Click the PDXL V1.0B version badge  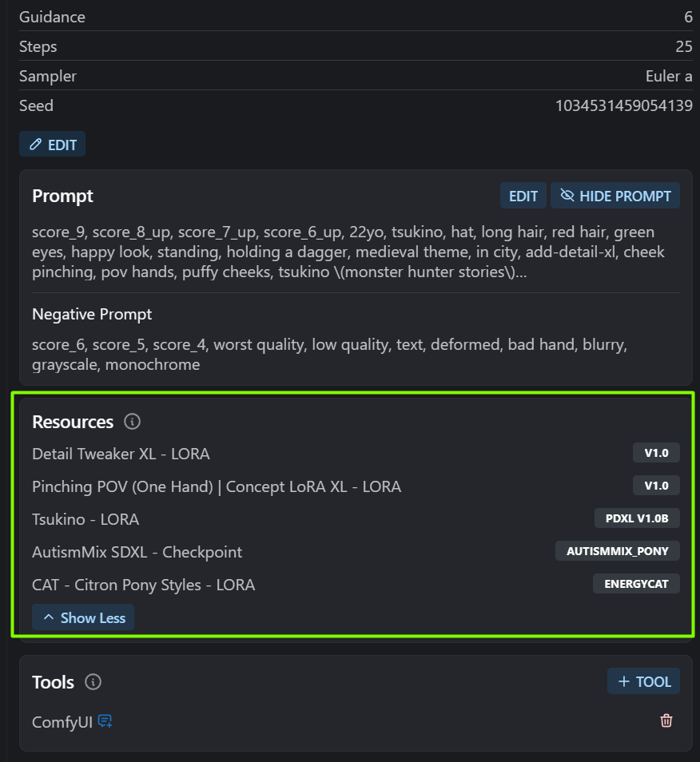tap(637, 518)
